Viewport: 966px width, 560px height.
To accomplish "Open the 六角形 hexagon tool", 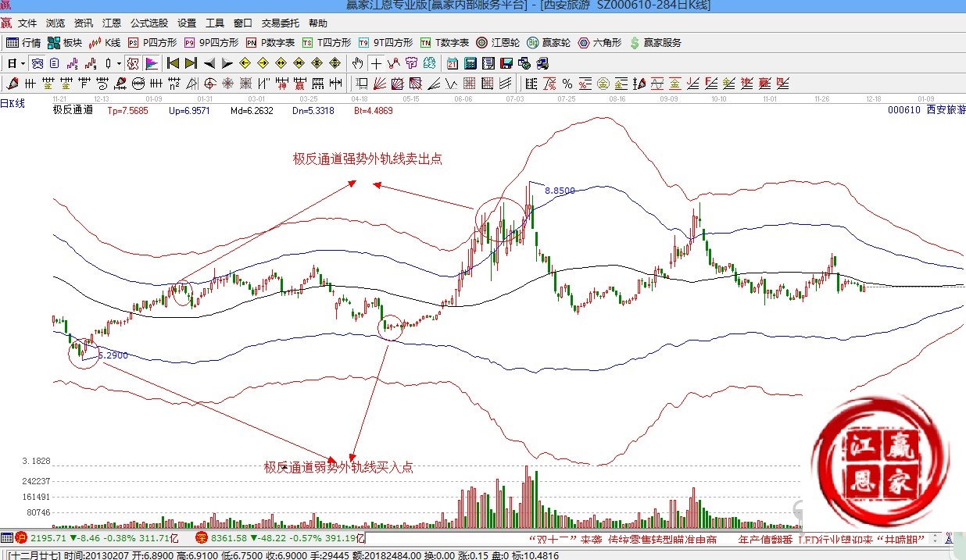I will pyautogui.click(x=600, y=43).
